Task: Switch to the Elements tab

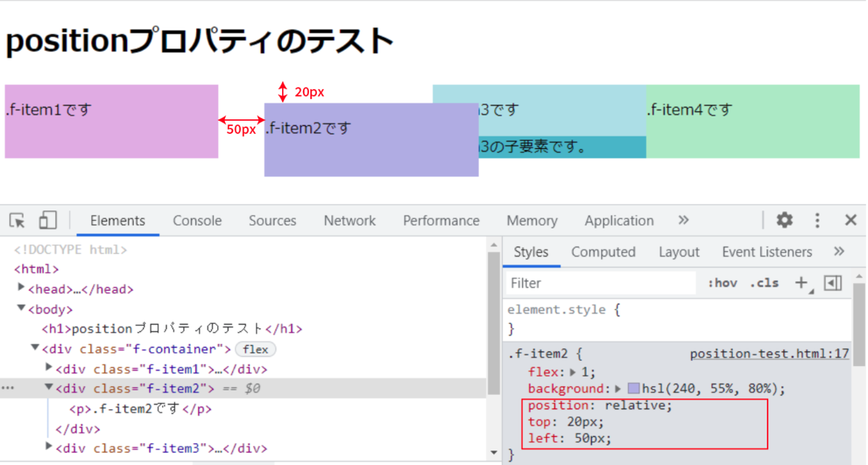Action: (x=118, y=221)
